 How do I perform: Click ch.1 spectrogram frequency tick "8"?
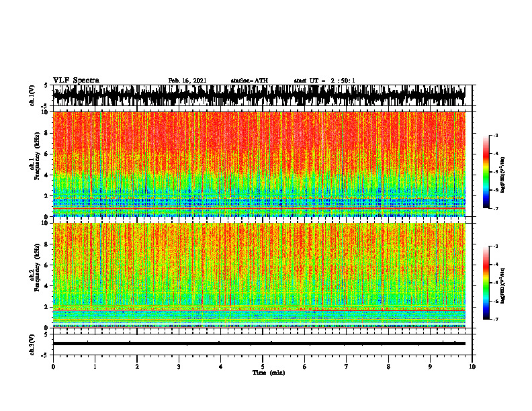tap(46, 133)
